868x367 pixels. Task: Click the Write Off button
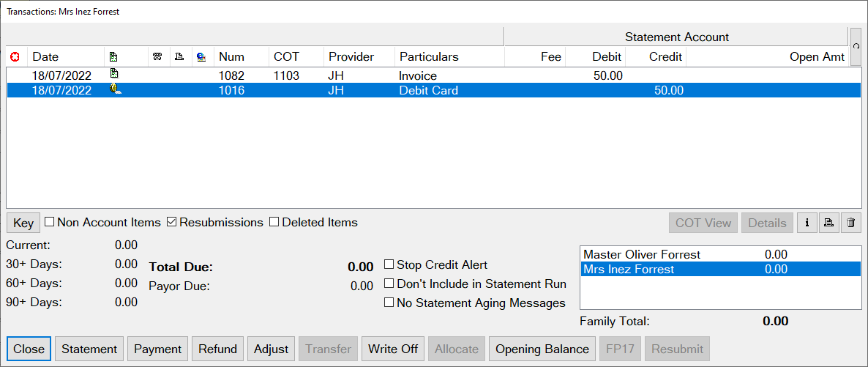[393, 349]
